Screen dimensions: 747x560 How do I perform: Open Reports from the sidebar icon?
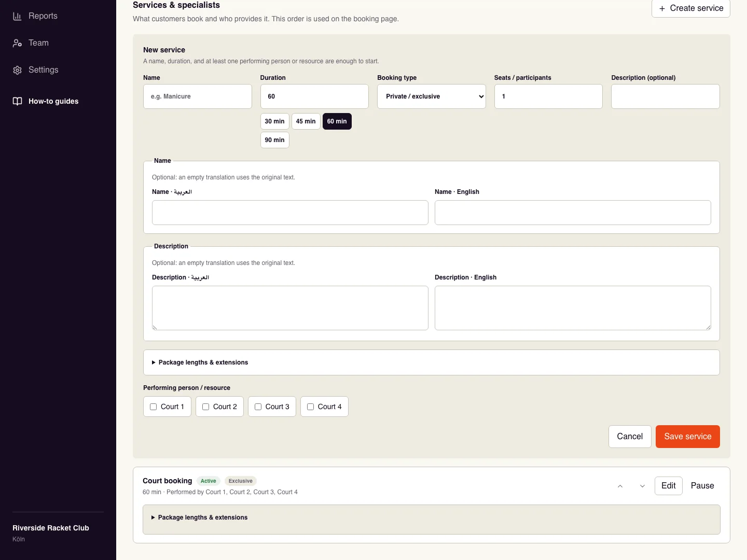tap(17, 16)
